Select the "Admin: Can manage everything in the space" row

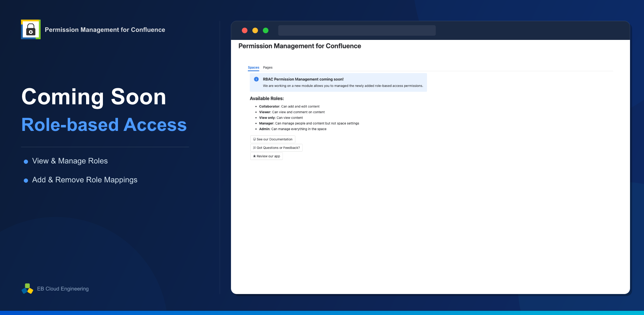click(x=293, y=129)
